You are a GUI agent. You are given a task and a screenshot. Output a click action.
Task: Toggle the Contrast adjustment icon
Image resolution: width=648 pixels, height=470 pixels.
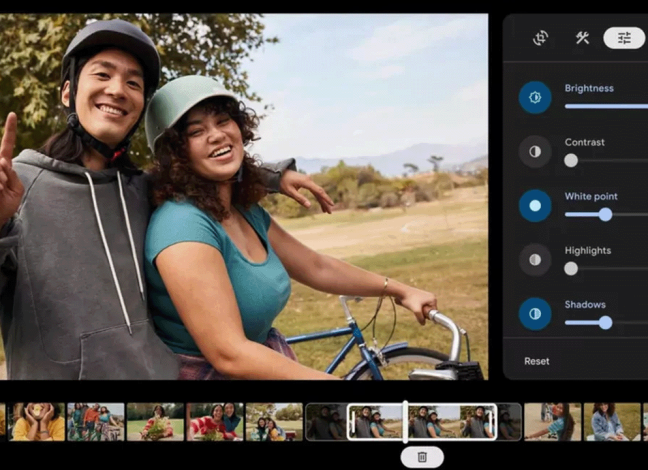point(535,152)
